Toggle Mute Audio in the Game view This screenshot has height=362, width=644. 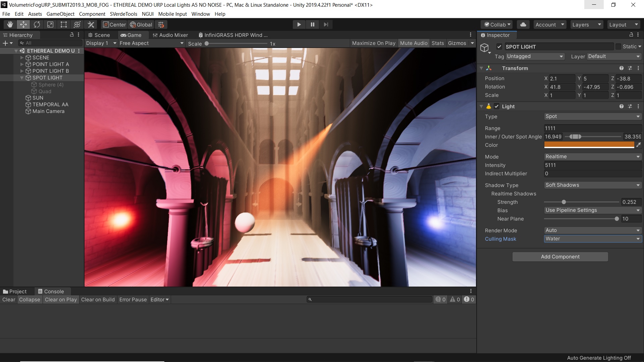click(x=414, y=43)
